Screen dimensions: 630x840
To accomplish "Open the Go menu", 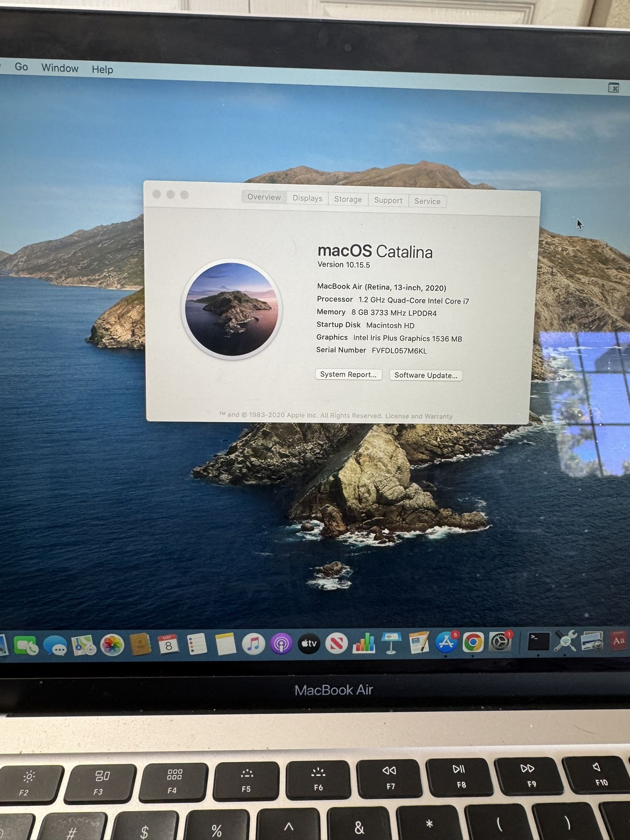I will tap(21, 66).
